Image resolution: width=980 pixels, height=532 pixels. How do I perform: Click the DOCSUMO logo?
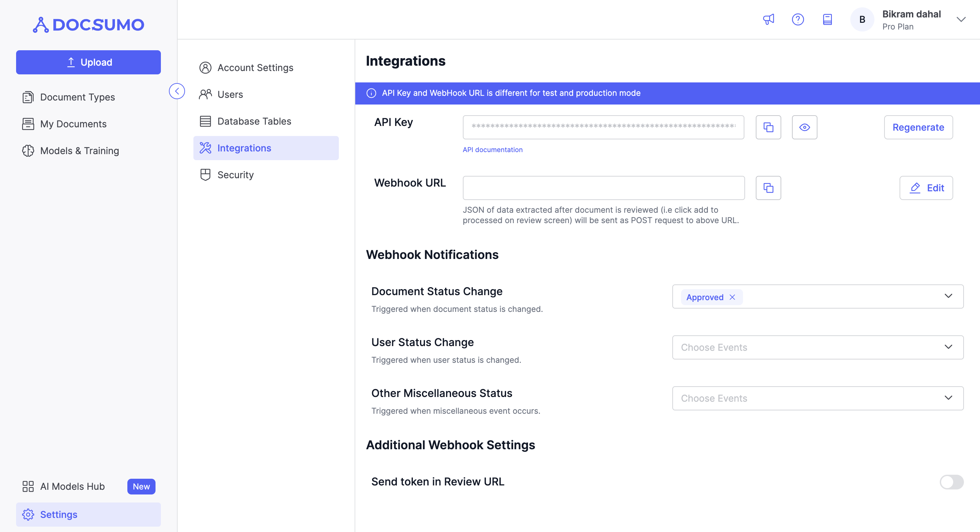pos(88,25)
